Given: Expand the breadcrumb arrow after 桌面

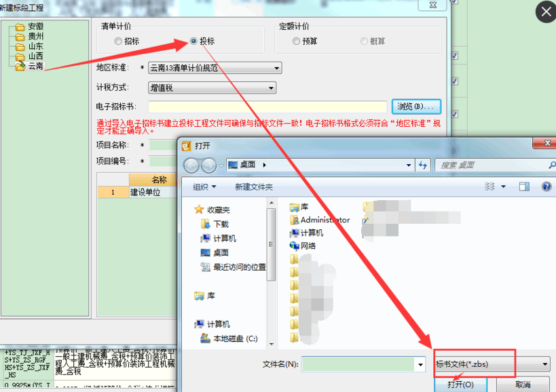Looking at the screenshot, I should tap(264, 165).
